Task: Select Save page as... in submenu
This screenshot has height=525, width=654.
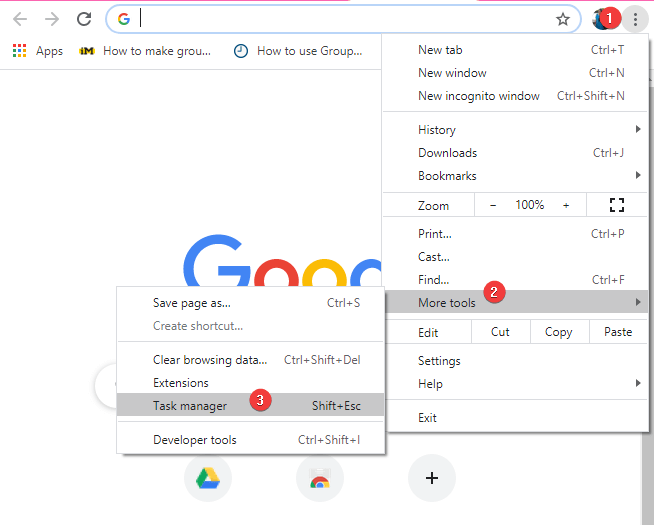Action: point(250,303)
